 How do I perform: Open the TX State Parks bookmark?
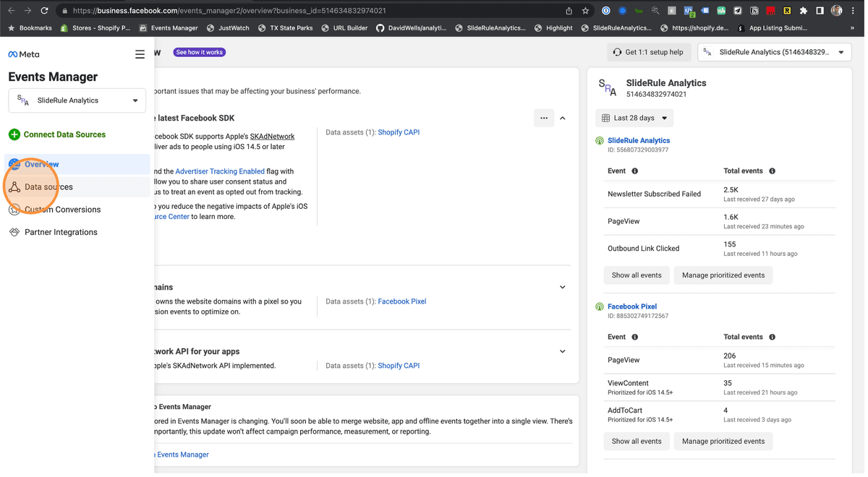pyautogui.click(x=285, y=28)
